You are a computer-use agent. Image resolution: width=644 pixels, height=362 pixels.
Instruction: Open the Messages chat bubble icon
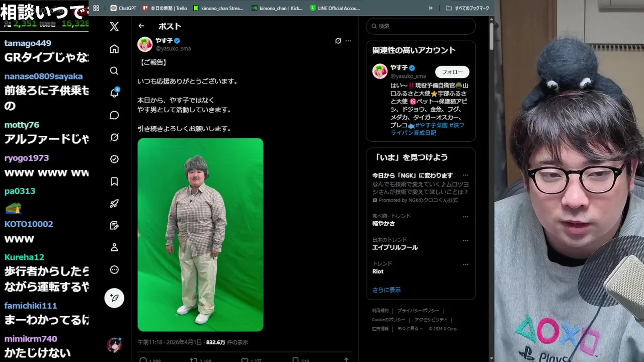114,115
